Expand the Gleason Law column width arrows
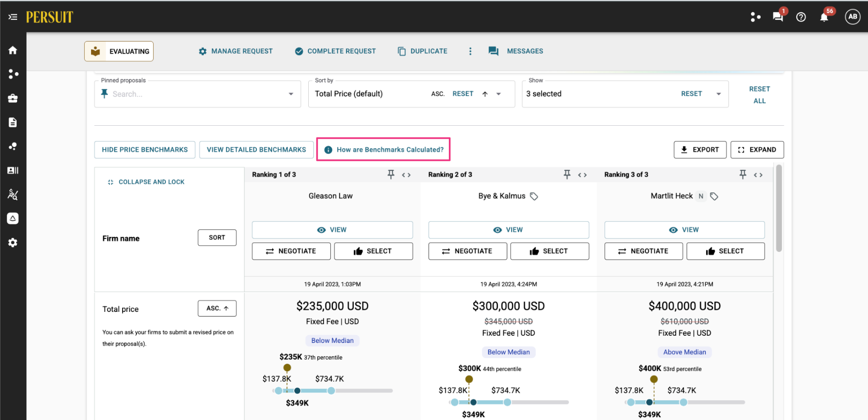The image size is (868, 420). coord(406,175)
